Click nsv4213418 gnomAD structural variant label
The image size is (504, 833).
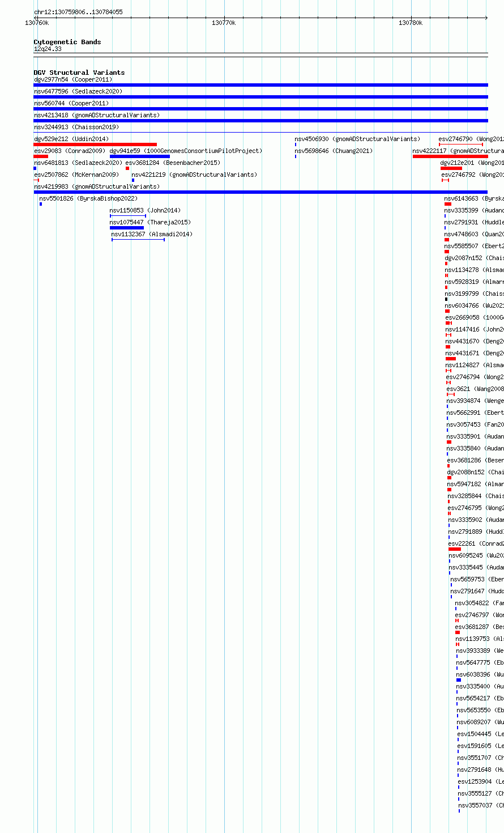[97, 115]
